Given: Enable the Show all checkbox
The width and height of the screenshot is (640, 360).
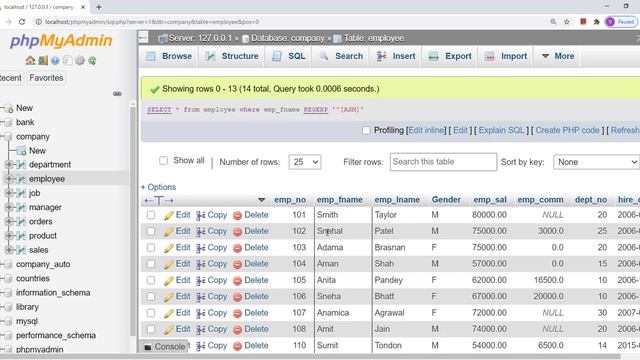Looking at the screenshot, I should pos(163,160).
